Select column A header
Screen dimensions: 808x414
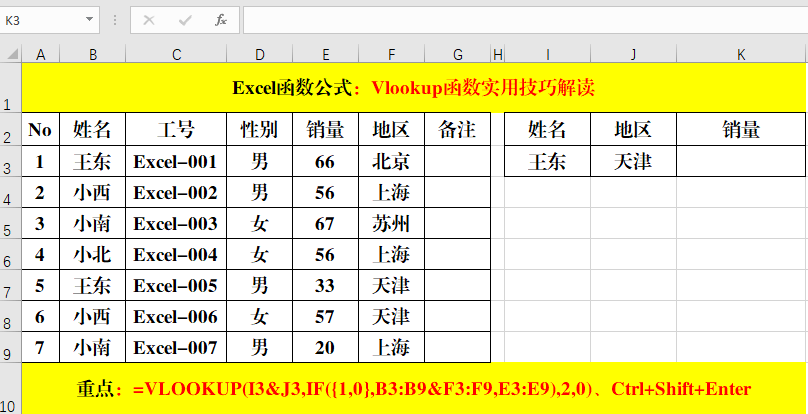tap(41, 54)
